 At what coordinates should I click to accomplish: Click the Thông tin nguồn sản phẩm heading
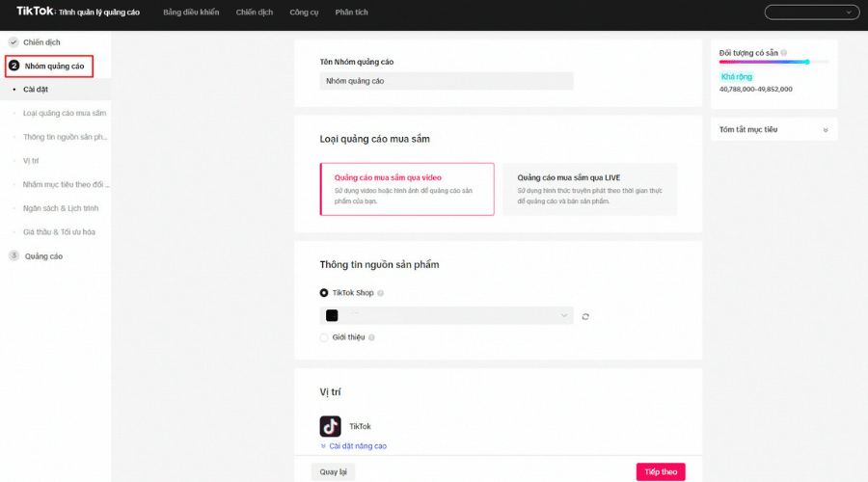[x=379, y=264]
